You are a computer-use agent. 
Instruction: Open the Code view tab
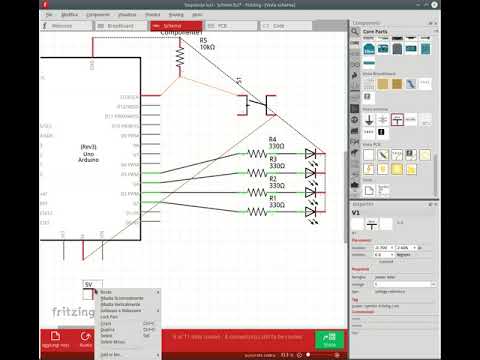point(286,26)
